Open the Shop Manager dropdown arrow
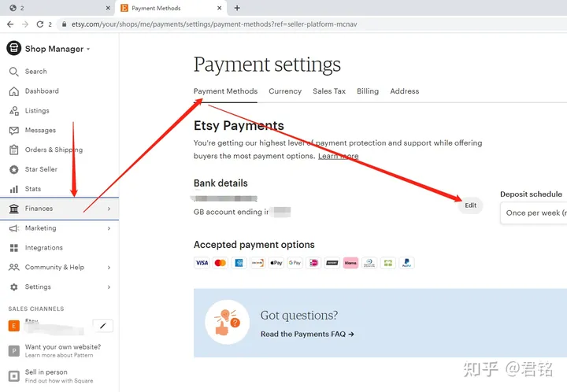This screenshot has height=392, width=567. coord(88,49)
